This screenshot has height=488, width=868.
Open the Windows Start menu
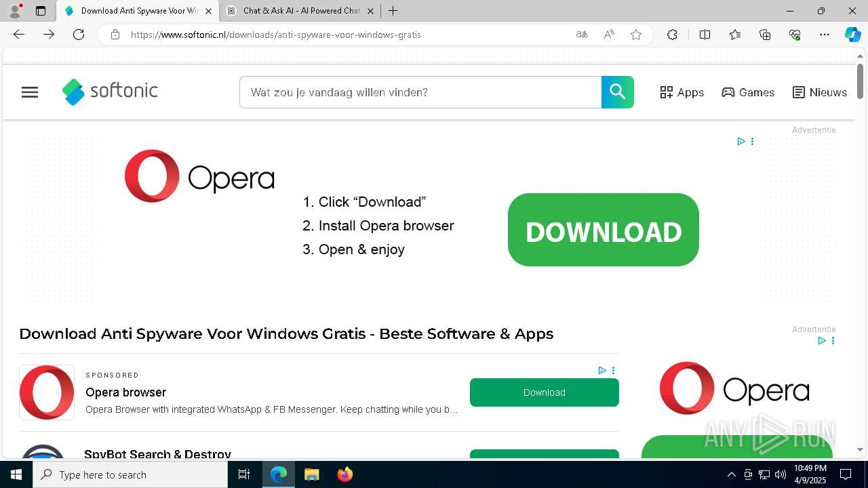point(16,474)
